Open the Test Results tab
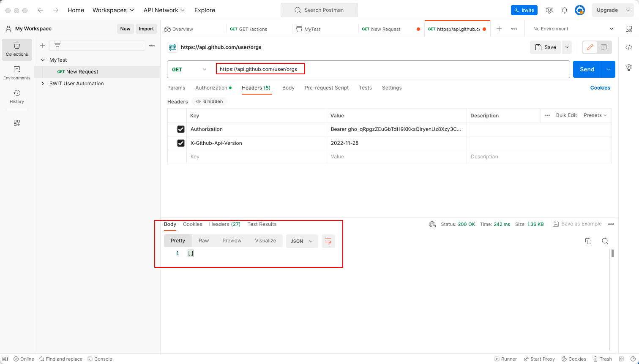The image size is (639, 364). [262, 224]
